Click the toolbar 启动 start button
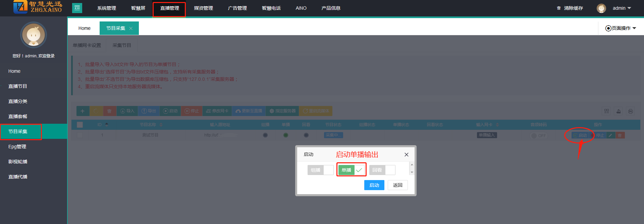This screenshot has width=644, height=224. pyautogui.click(x=170, y=111)
